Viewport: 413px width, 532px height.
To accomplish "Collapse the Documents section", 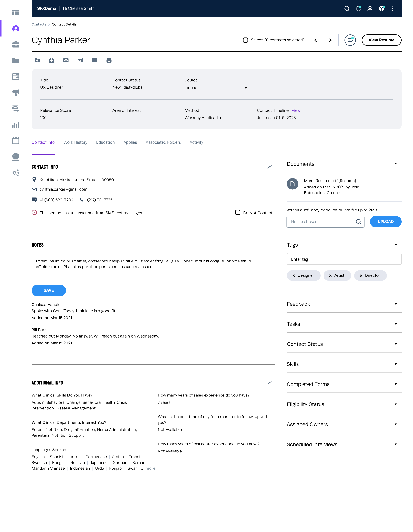I will click(x=395, y=164).
